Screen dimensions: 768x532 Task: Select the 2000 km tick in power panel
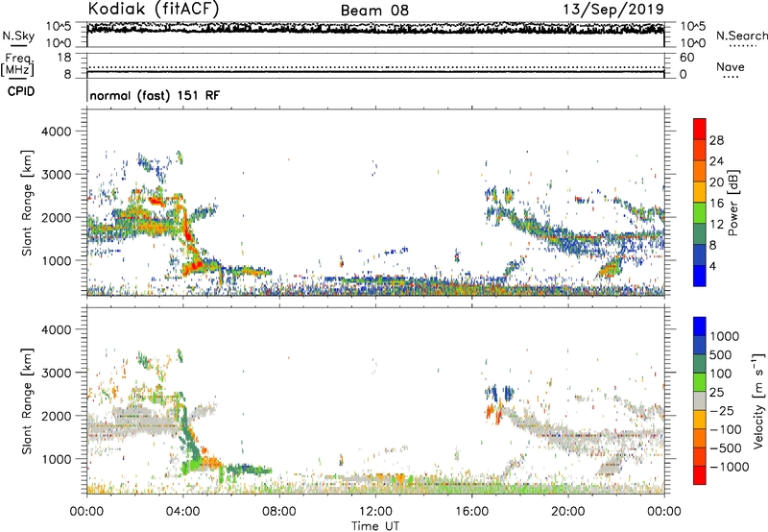(x=57, y=218)
